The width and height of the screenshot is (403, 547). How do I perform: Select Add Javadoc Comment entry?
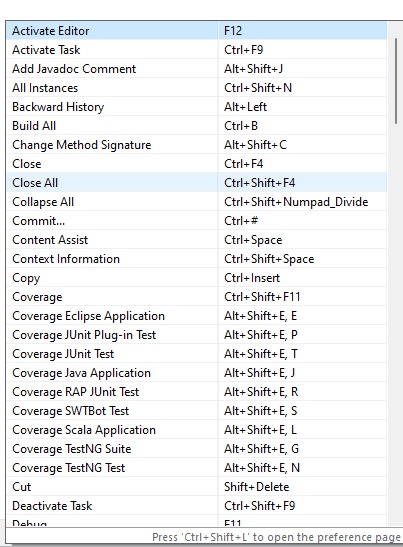coord(196,69)
